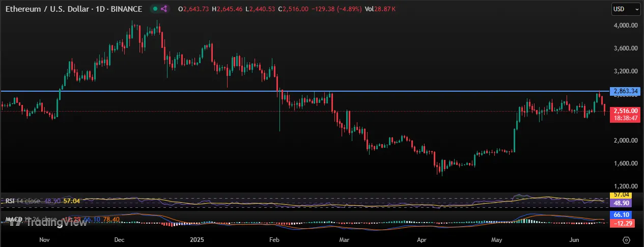Click the green market status dot
The width and height of the screenshot is (644, 247).
(155, 9)
